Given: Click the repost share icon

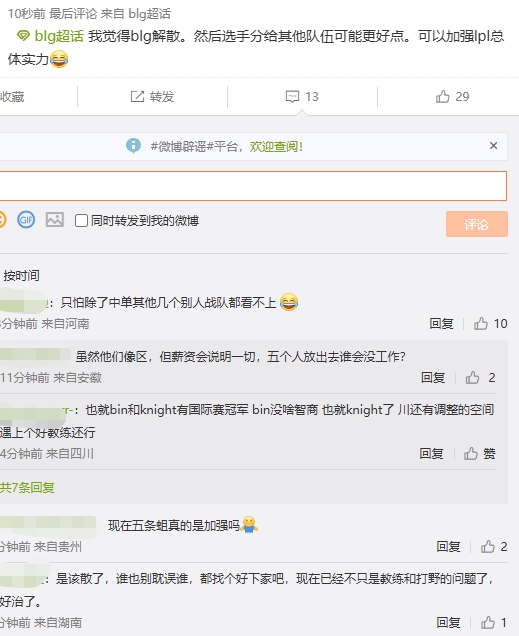Looking at the screenshot, I should 137,97.
